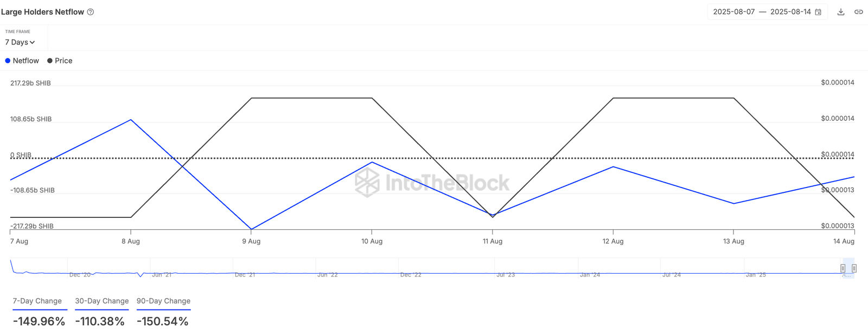
Task: Click the copy link icon
Action: click(x=859, y=12)
